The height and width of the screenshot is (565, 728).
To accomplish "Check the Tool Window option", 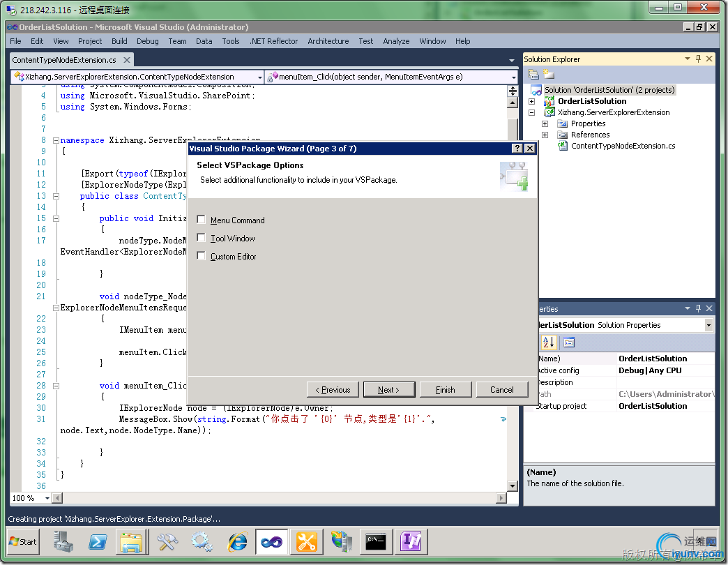I will click(202, 238).
